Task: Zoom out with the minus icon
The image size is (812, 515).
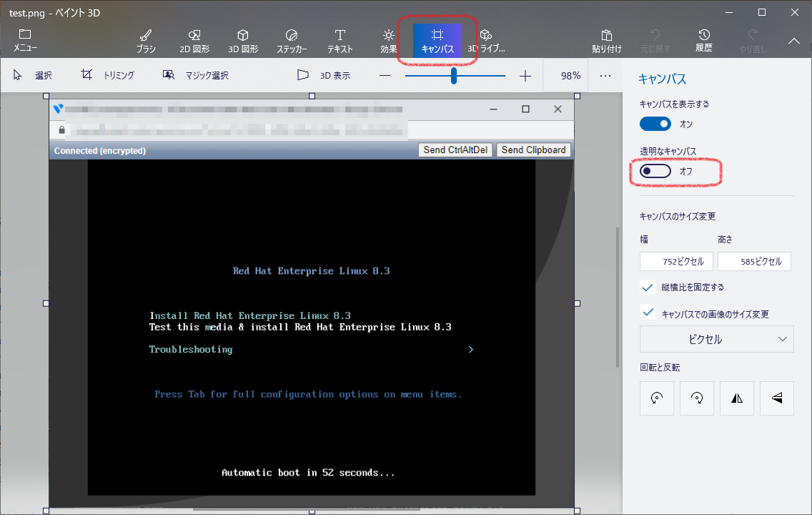Action: click(x=385, y=76)
